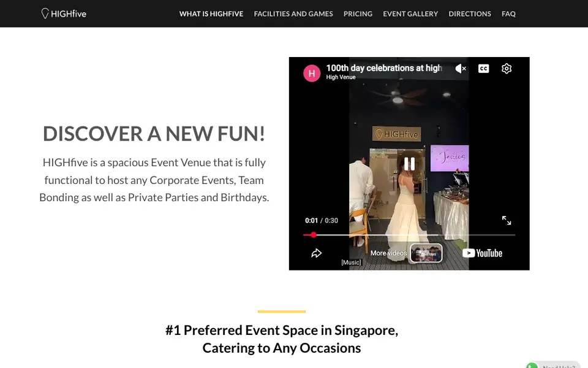Open the FAQ page
Screen dimensions: 588x368
[x=508, y=14]
